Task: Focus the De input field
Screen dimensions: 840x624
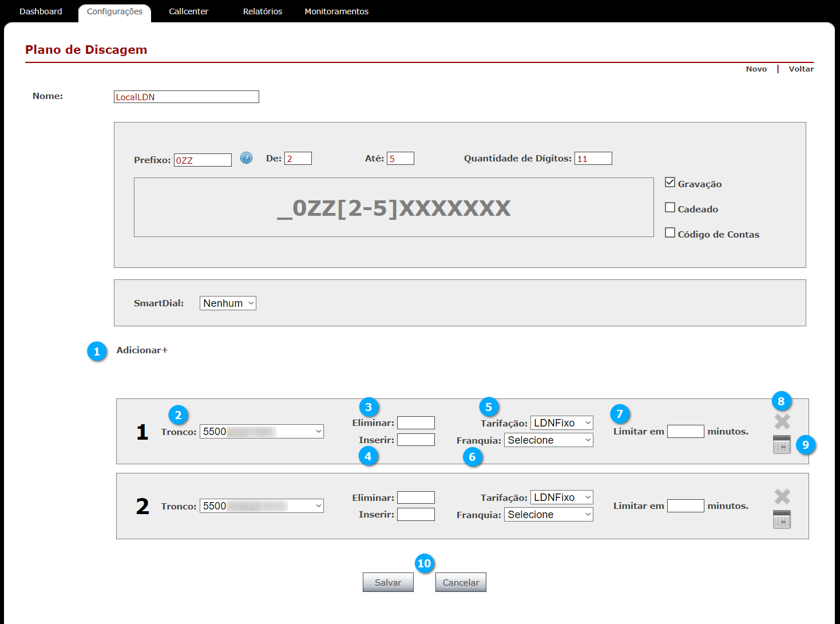Action: click(298, 159)
